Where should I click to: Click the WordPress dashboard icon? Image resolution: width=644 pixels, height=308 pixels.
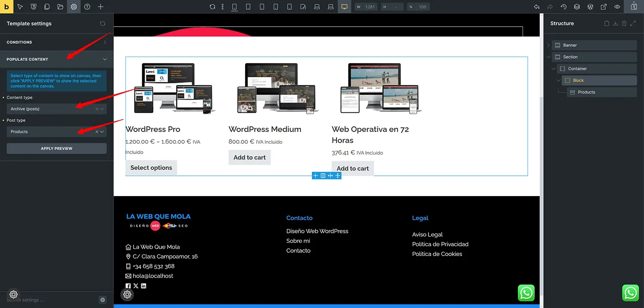point(590,7)
